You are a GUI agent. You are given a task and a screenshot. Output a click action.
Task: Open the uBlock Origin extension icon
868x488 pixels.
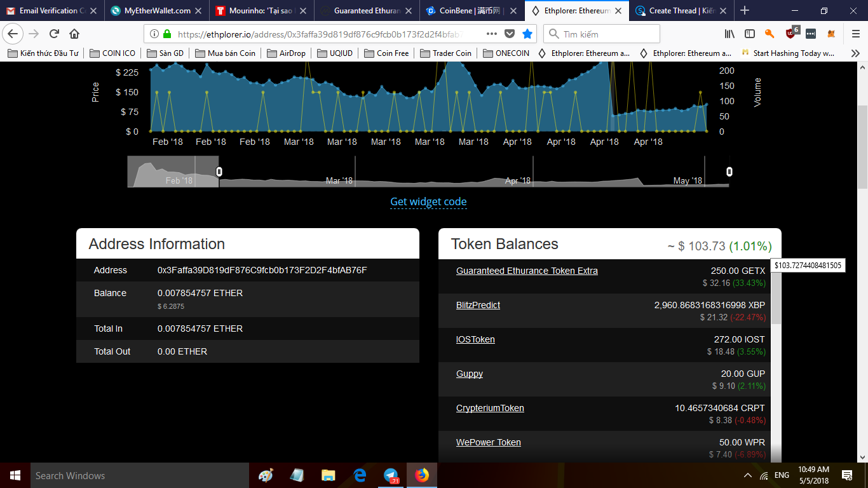(x=790, y=34)
